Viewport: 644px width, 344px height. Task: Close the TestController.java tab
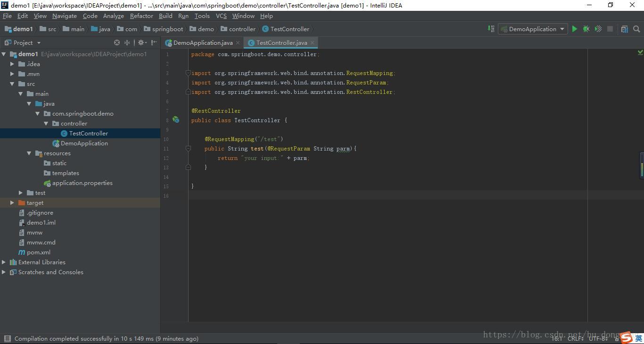[312, 42]
